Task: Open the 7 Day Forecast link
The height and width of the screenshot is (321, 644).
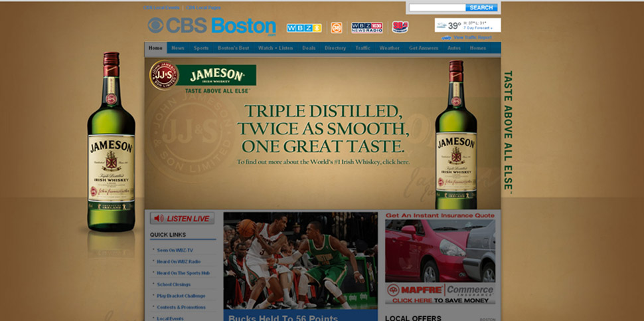Action: pos(478,28)
